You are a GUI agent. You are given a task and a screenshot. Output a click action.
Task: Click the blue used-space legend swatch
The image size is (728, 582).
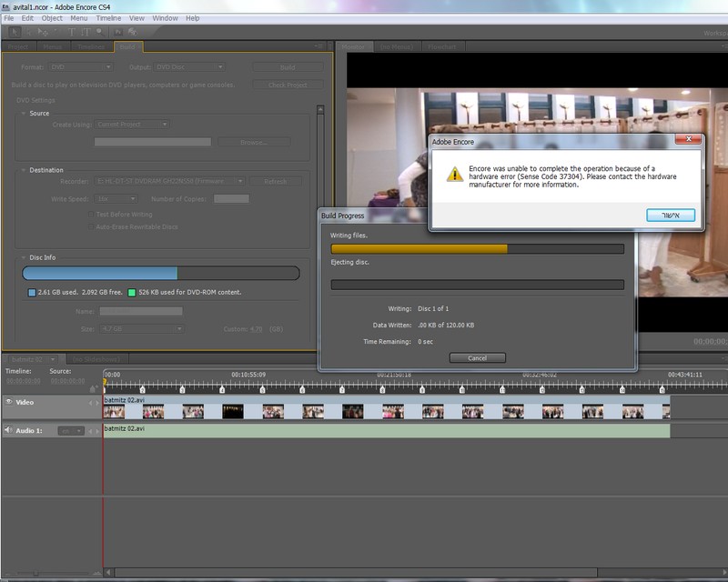tap(32, 293)
